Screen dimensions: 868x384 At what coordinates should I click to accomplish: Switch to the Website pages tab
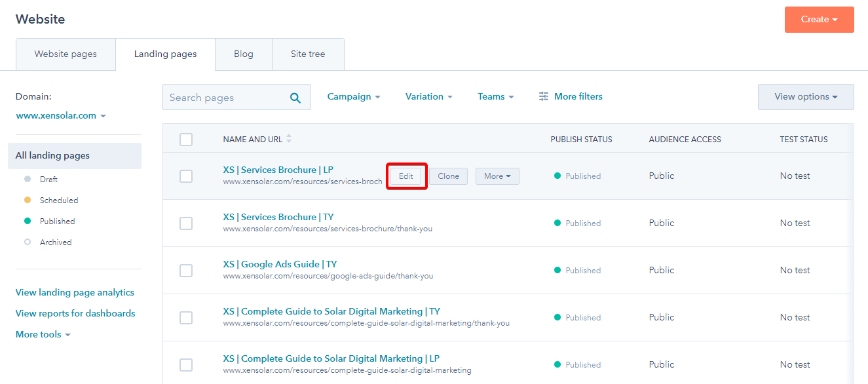pyautogui.click(x=66, y=54)
